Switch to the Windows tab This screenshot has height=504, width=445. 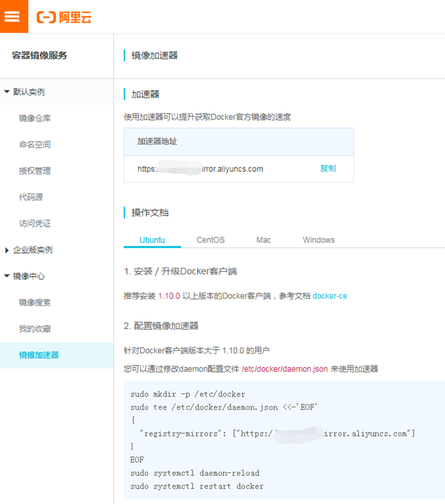319,240
